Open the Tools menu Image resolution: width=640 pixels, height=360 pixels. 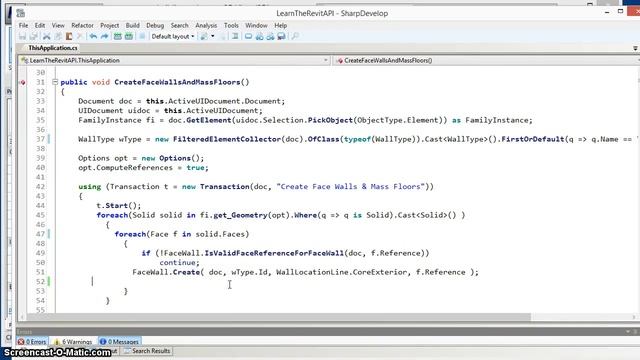point(231,25)
